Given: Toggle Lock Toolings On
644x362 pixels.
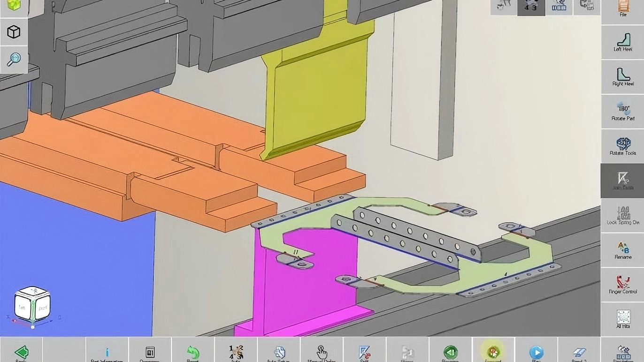Looking at the screenshot, I should coord(622,215).
